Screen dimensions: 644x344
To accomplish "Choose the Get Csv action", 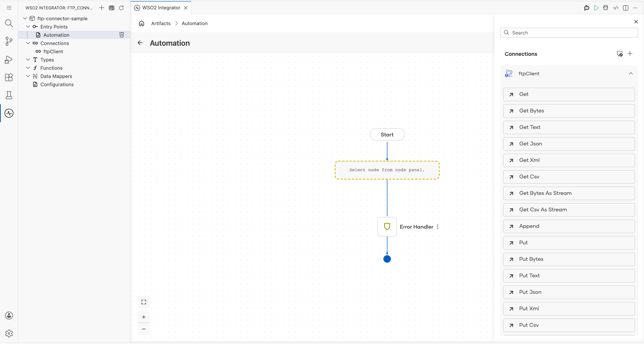I will coord(569,177).
